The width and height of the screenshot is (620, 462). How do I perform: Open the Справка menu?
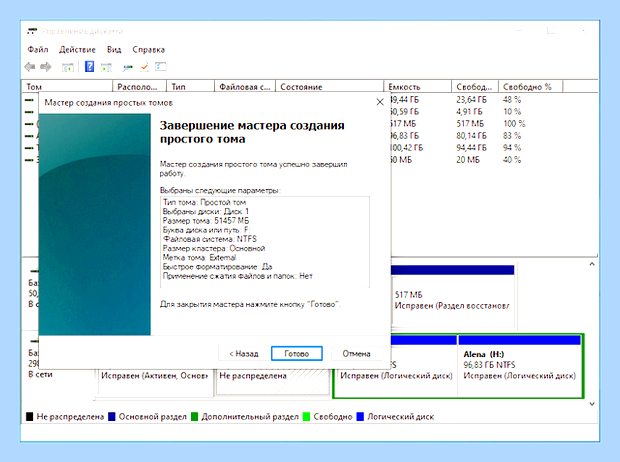point(148,49)
